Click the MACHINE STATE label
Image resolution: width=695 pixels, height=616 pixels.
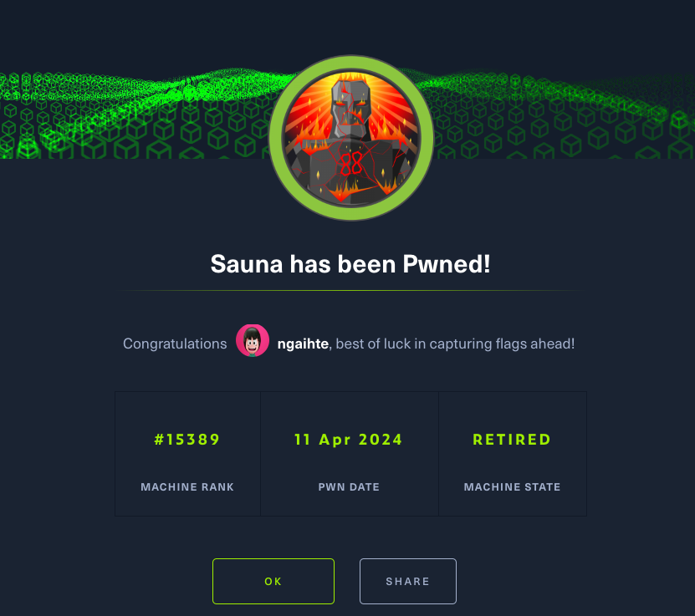tap(512, 486)
